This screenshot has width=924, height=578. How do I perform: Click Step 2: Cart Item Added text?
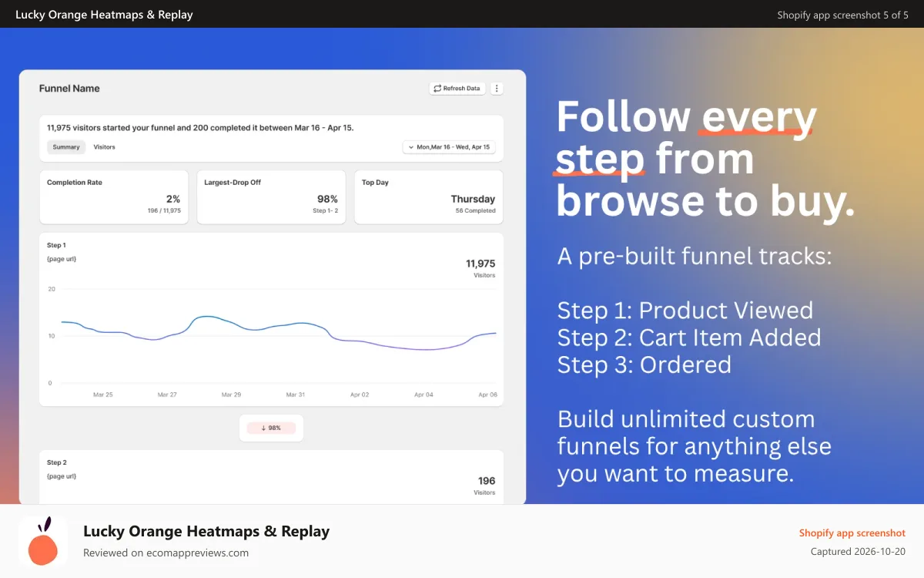689,338
